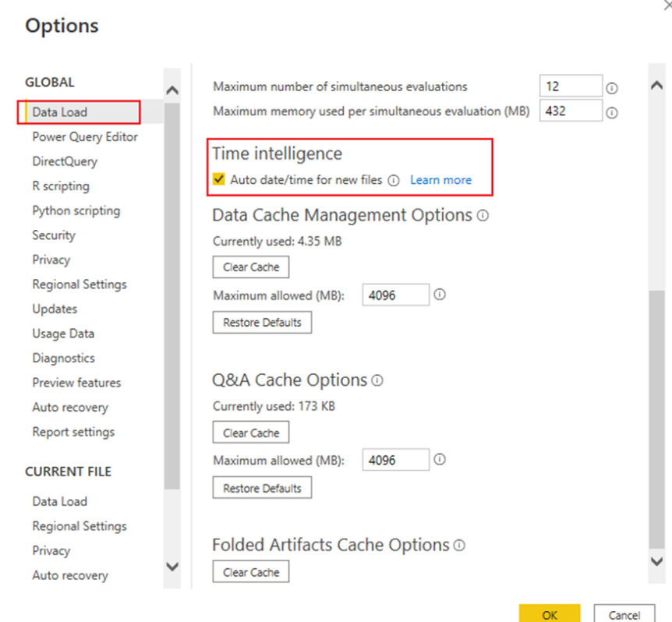Go to Python scripting options
Screen dimensions: 672x622
76,210
